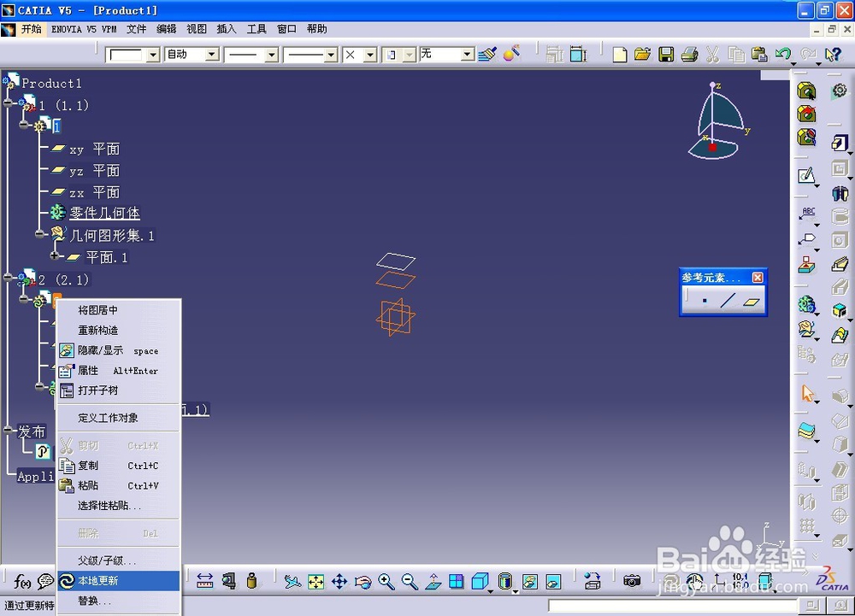Click the Capture camera icon
This screenshot has height=616, width=855.
pos(632,581)
